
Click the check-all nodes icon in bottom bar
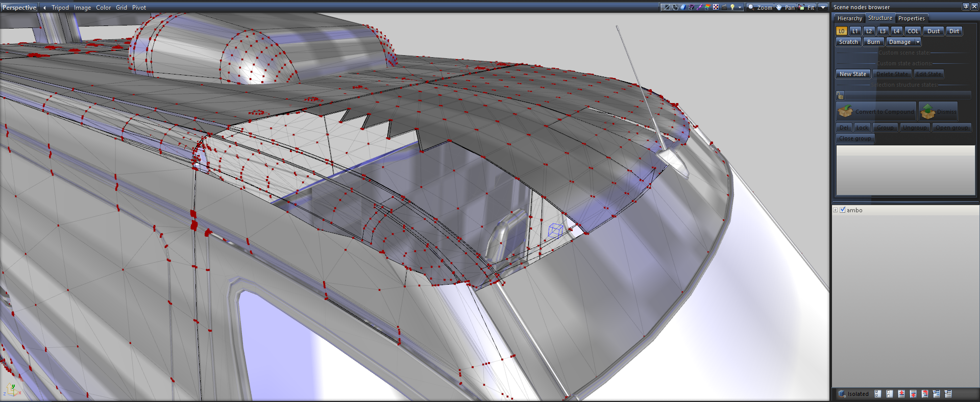878,394
